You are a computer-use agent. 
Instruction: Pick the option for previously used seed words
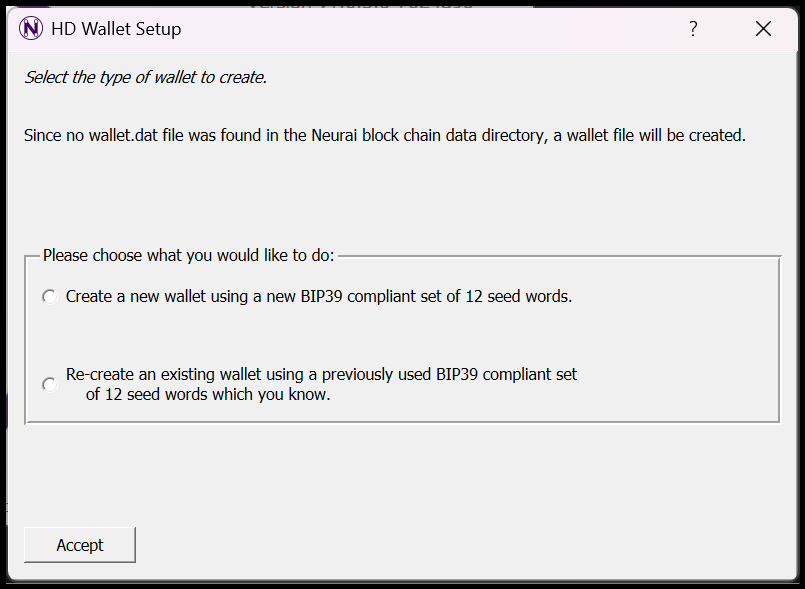47,383
